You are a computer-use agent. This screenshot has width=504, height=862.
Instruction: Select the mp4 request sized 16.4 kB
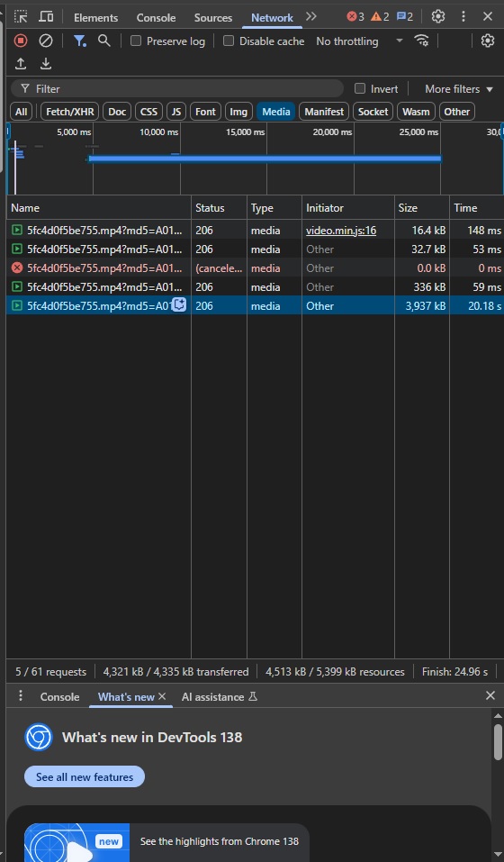pyautogui.click(x=255, y=231)
